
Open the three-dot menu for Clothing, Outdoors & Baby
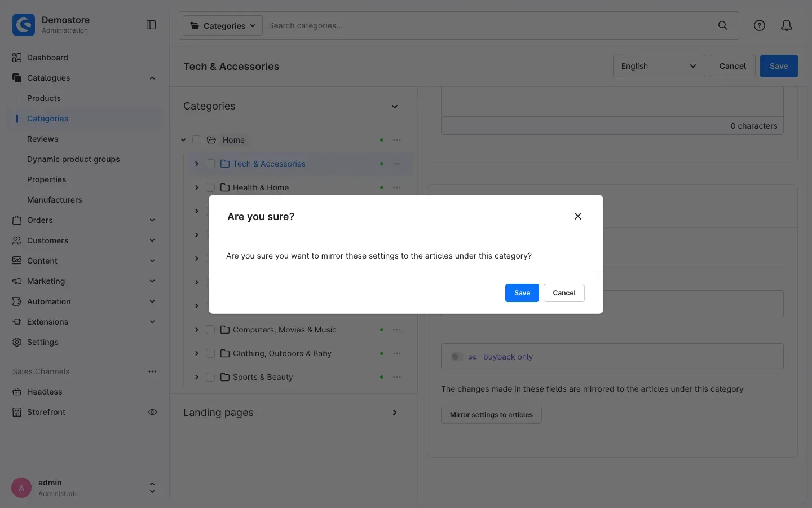pyautogui.click(x=397, y=353)
